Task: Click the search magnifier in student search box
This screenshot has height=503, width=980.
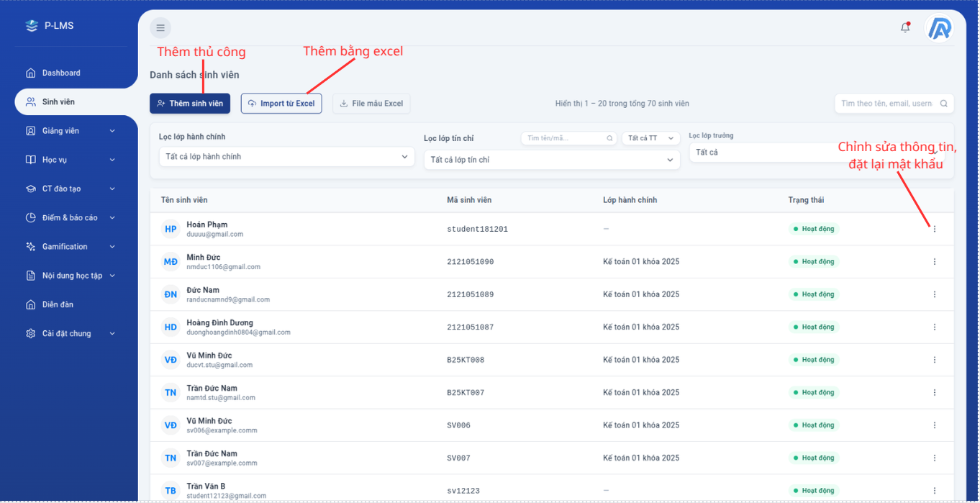Action: tap(943, 104)
